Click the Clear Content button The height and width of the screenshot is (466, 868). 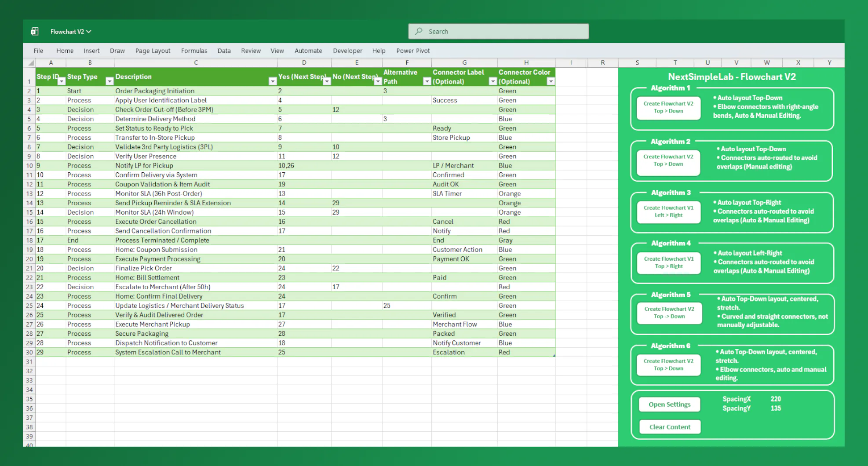(x=669, y=427)
